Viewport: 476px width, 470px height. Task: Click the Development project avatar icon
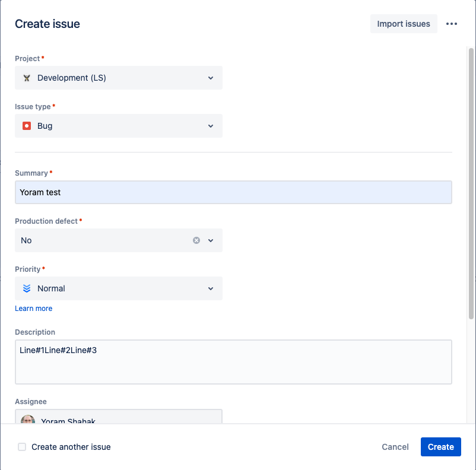coord(27,78)
